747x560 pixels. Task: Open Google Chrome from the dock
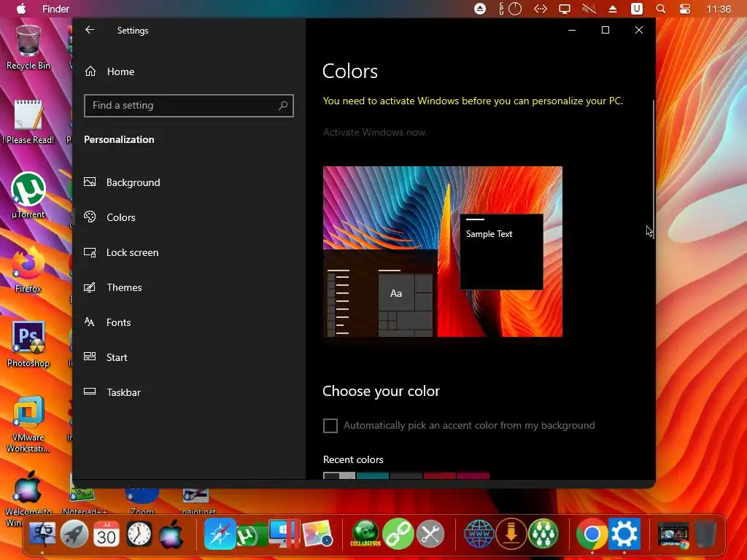pyautogui.click(x=592, y=534)
